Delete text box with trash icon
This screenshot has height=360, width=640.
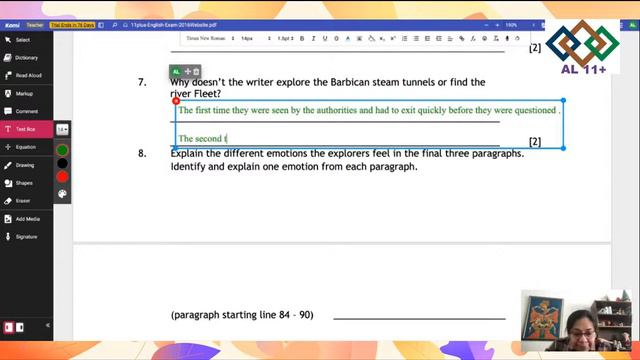point(196,71)
